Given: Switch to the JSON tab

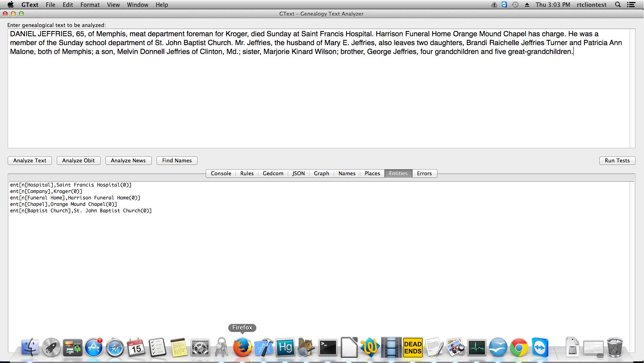Looking at the screenshot, I should [298, 173].
